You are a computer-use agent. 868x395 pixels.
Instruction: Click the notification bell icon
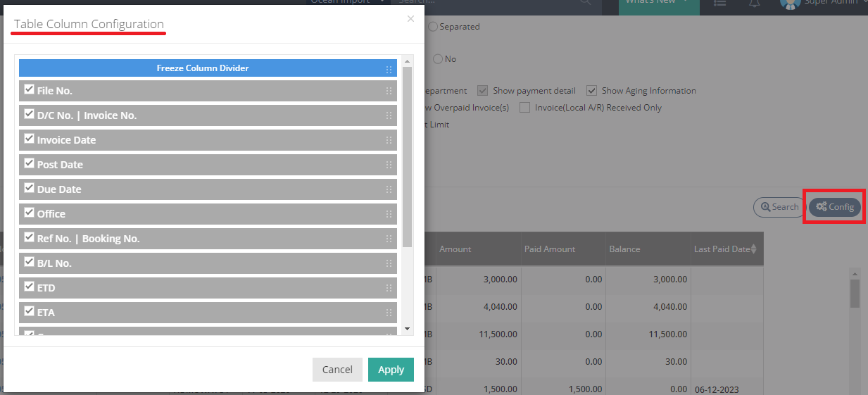[754, 3]
